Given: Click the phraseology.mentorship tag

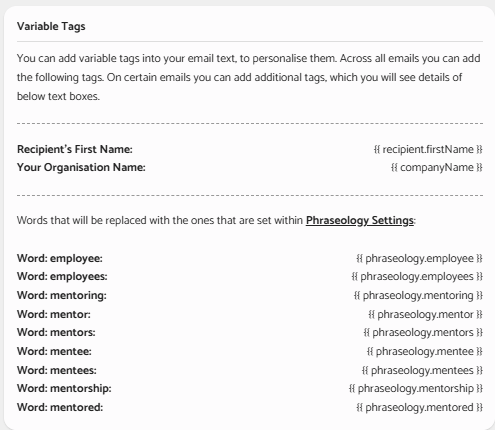Looking at the screenshot, I should click(x=416, y=388).
